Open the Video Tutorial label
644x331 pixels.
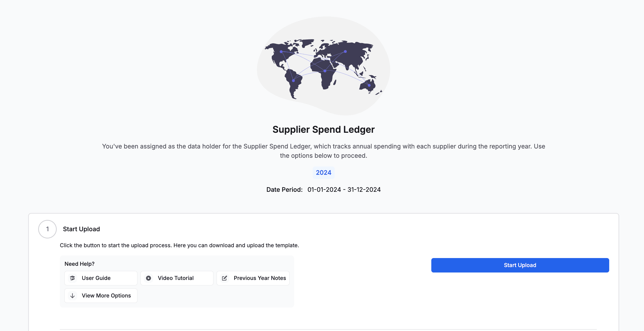(176, 278)
